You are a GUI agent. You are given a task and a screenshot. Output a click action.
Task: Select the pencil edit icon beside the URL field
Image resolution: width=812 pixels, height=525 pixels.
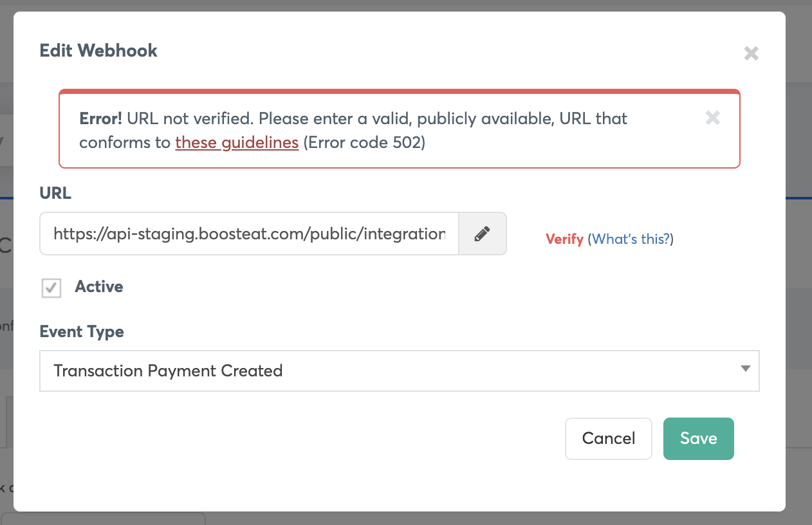(x=482, y=234)
